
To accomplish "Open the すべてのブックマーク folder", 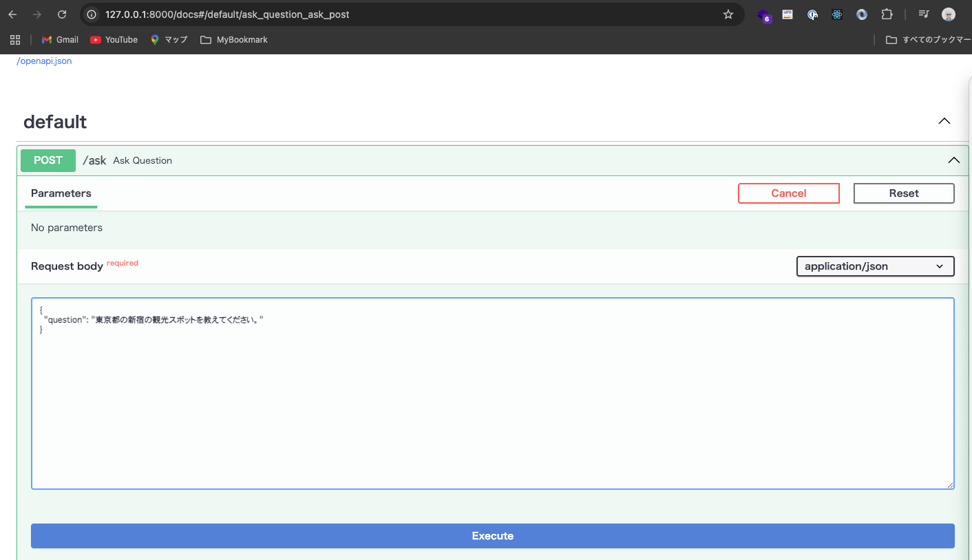I will point(928,40).
